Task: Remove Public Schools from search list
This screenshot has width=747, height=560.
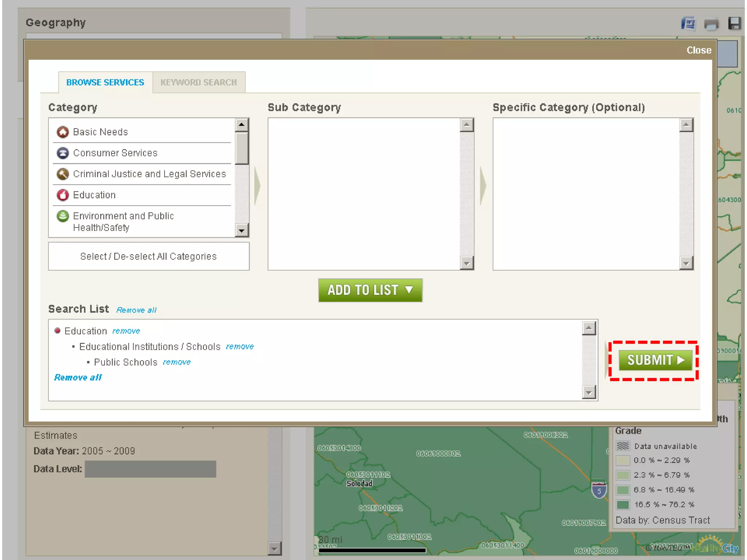Action: tap(177, 362)
